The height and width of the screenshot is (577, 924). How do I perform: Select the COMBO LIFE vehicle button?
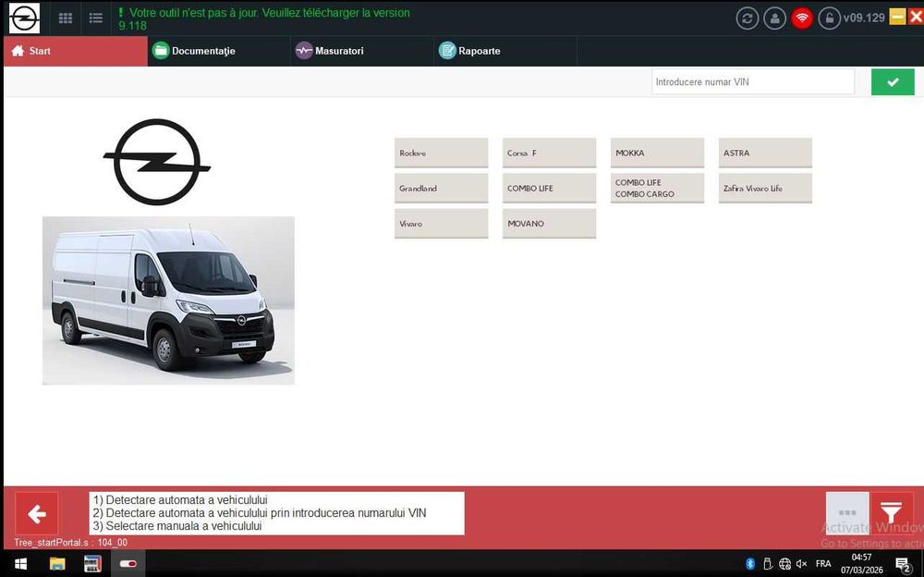549,189
